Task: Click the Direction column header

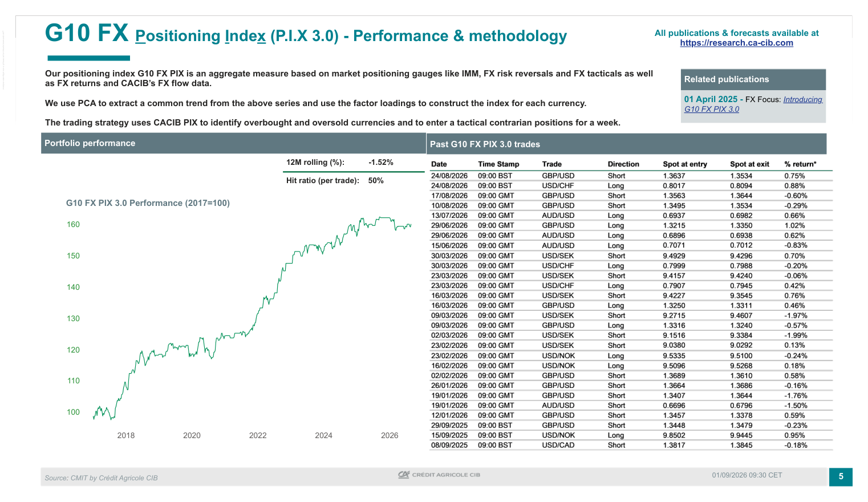Action: (x=623, y=164)
